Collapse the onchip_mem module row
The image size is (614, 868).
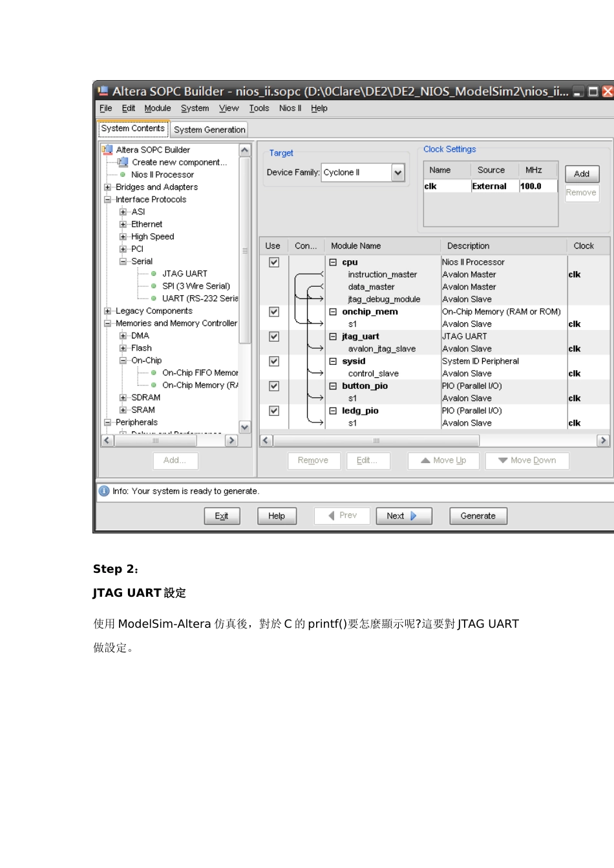tap(333, 312)
